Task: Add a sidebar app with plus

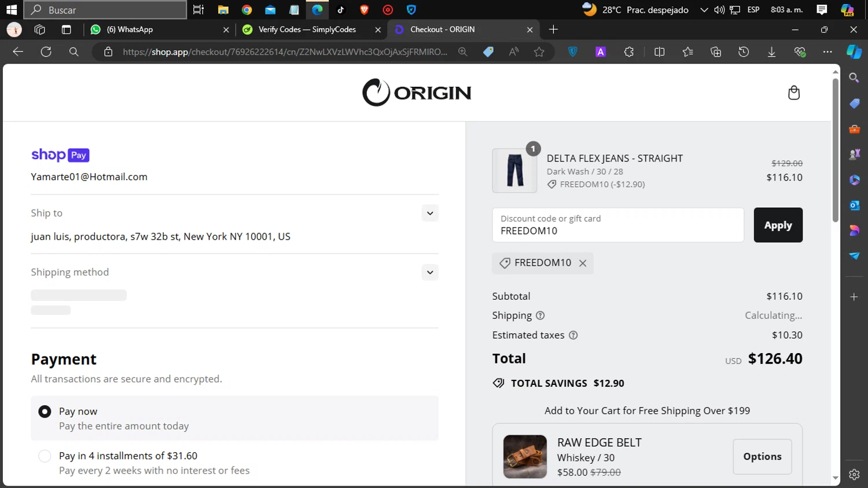Action: point(854,297)
